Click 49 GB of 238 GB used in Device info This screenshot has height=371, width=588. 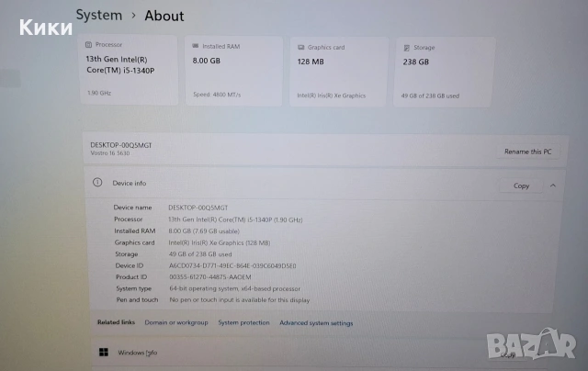click(x=200, y=254)
